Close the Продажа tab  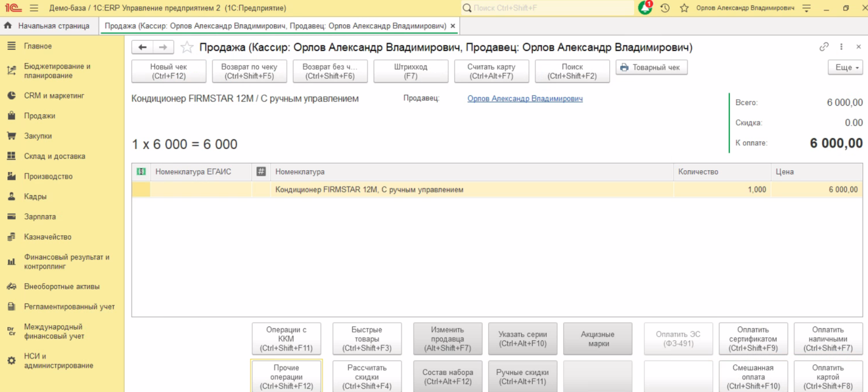click(x=453, y=26)
